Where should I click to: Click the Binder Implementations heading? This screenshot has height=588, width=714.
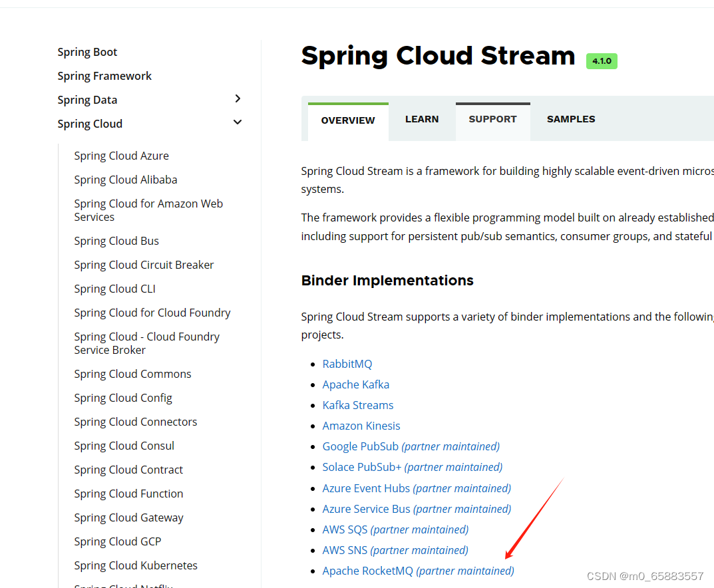pos(387,280)
